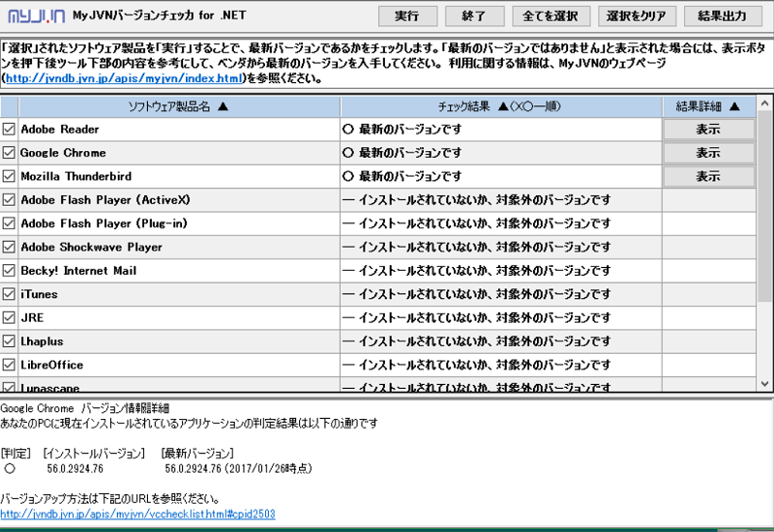Select Becky! Internet Mail row name
Screen dimensions: 774x532
pyautogui.click(x=78, y=271)
